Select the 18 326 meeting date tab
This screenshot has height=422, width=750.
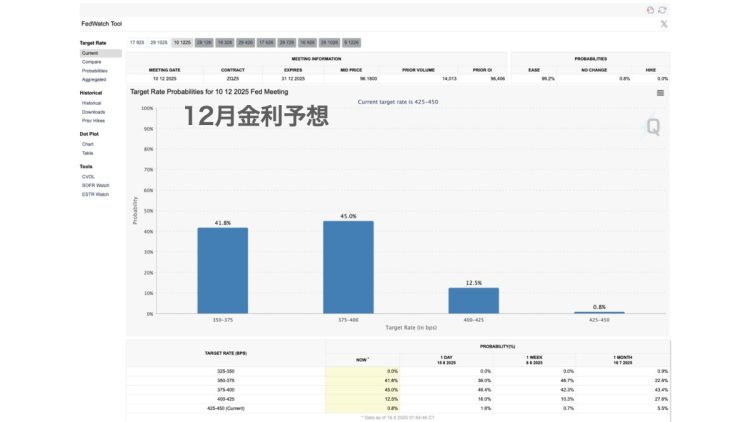point(225,43)
